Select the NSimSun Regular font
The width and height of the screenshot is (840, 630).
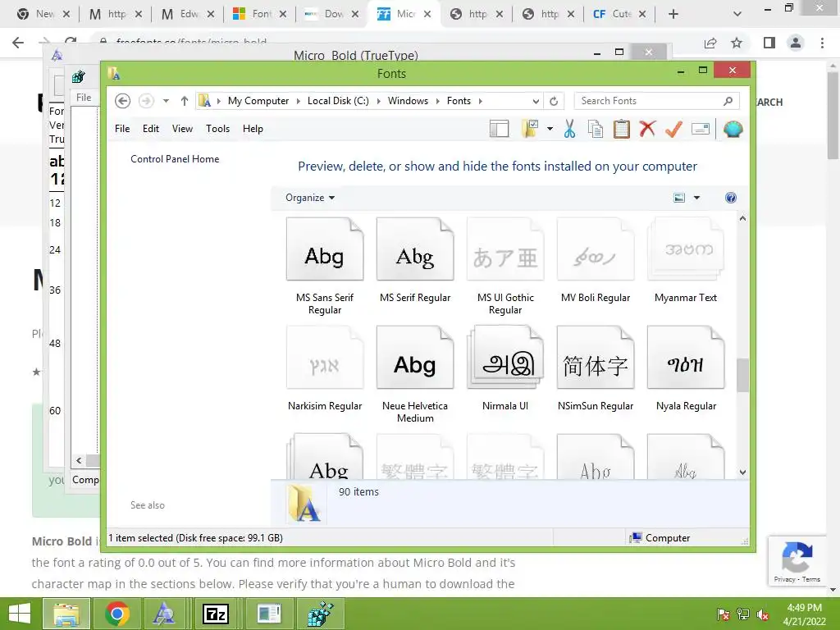click(x=596, y=368)
